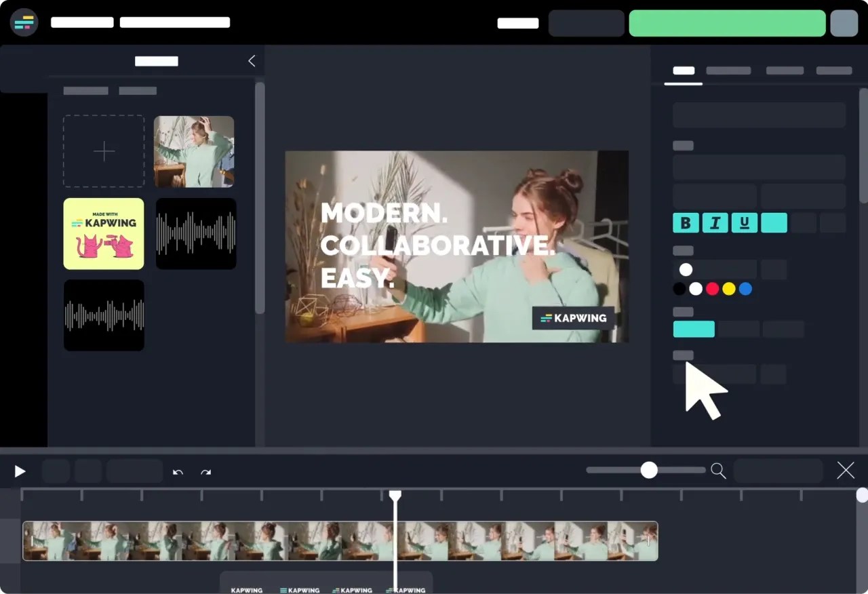Open the font dropdown in the right panel
868x594 pixels.
point(759,167)
